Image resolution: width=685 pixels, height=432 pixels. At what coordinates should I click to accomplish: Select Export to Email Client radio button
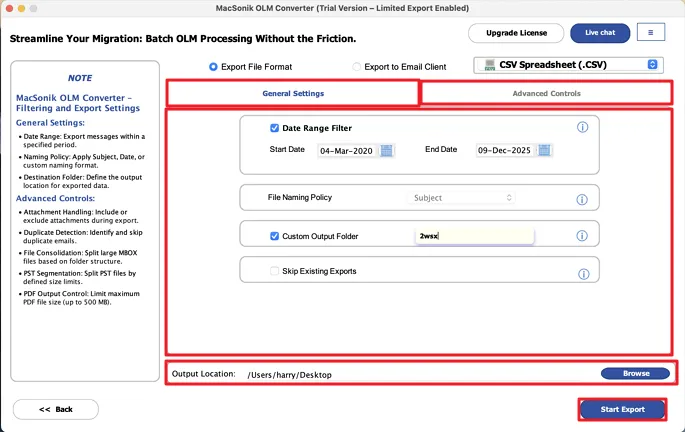point(356,67)
